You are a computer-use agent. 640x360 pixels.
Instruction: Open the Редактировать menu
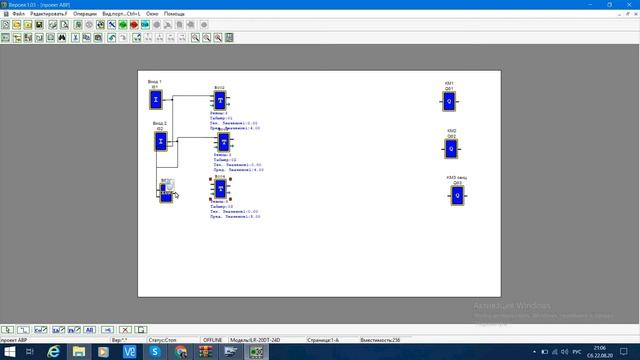(49, 14)
